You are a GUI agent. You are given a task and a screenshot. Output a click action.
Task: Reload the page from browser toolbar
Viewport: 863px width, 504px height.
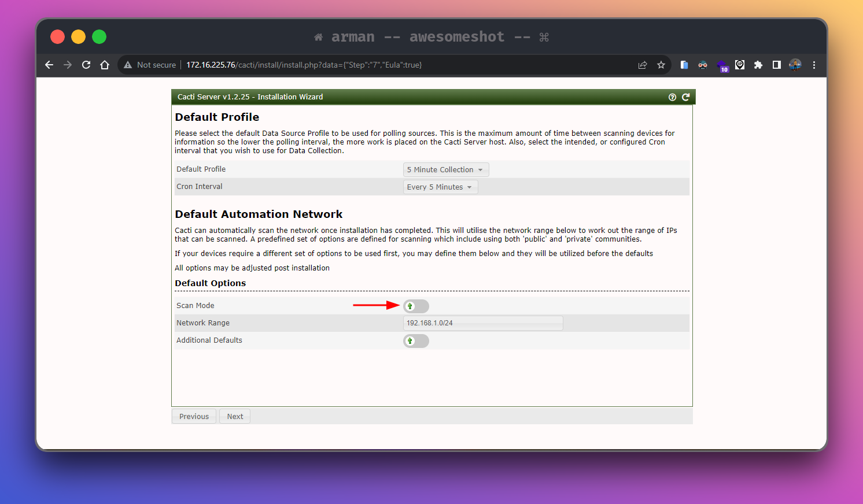(x=86, y=65)
